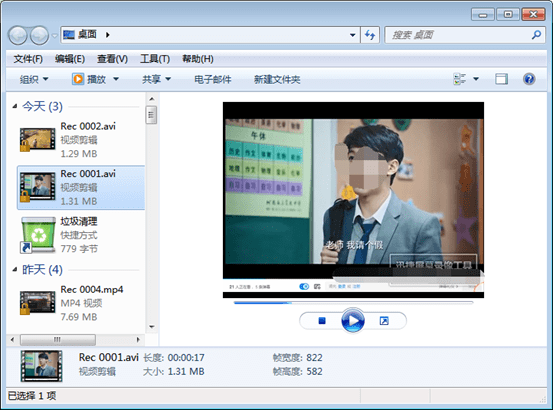Open the 帮助(H) menu

click(198, 59)
